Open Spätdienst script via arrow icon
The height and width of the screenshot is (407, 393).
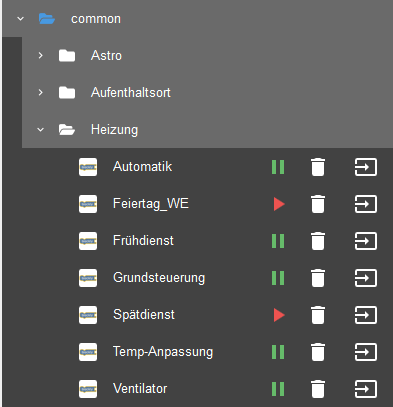tap(365, 315)
